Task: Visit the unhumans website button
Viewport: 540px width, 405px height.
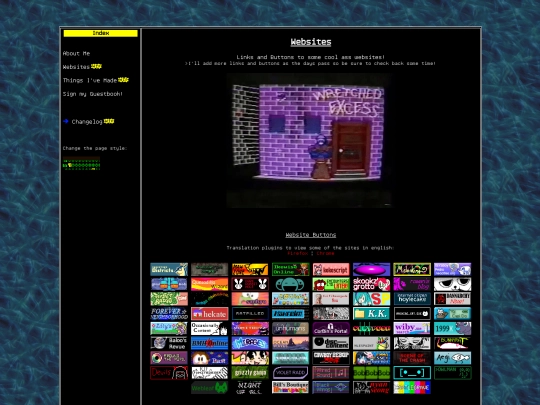Action: point(291,329)
